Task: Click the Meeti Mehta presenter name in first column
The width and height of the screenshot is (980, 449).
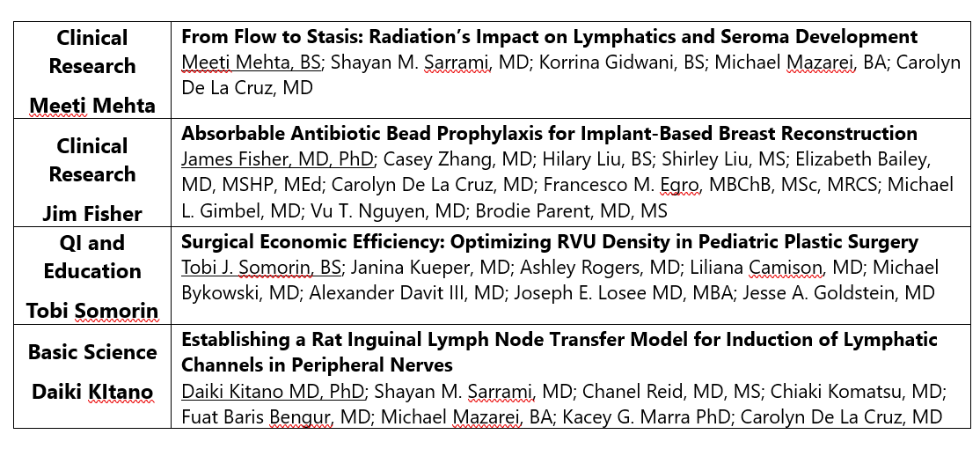Action: tap(92, 105)
